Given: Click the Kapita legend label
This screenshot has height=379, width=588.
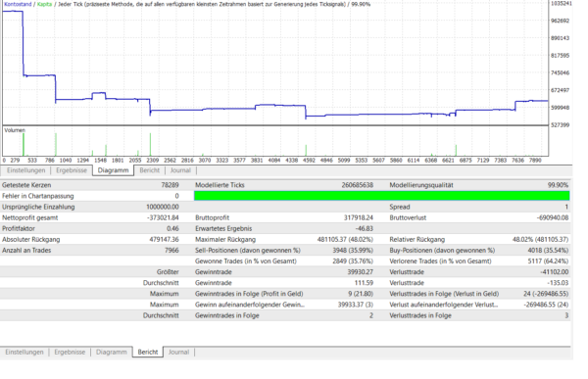Looking at the screenshot, I should pyautogui.click(x=45, y=4).
